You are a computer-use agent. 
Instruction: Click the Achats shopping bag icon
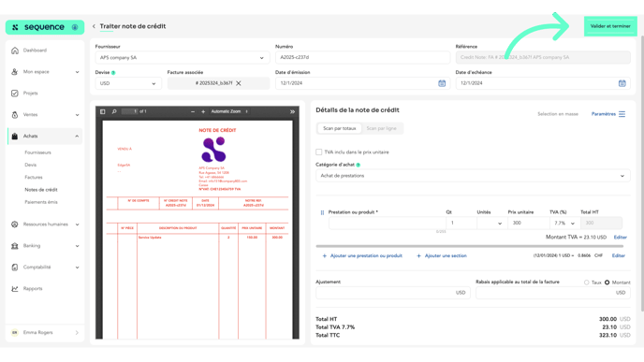[15, 137]
